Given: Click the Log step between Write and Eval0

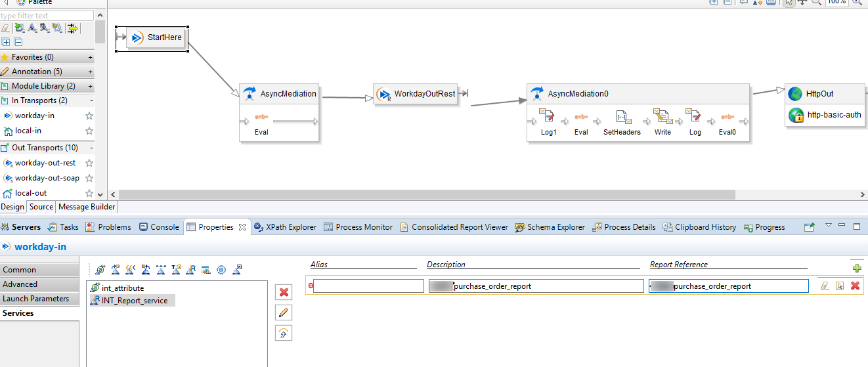Looking at the screenshot, I should [695, 123].
